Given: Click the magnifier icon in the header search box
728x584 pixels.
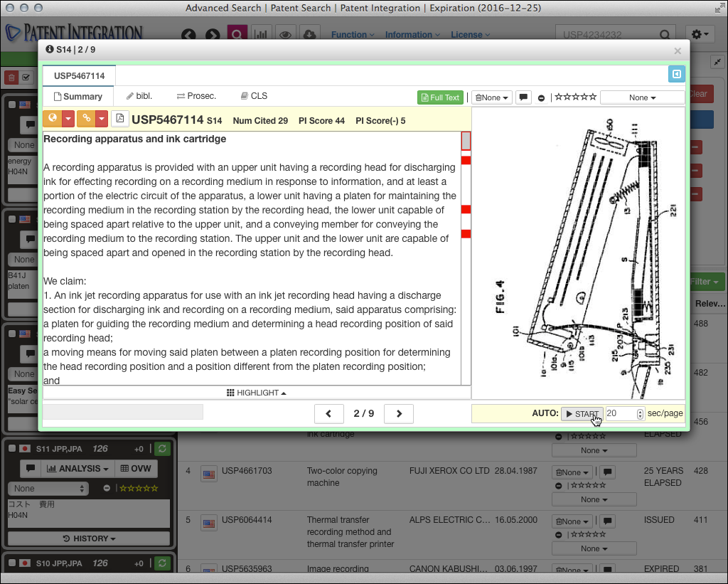Looking at the screenshot, I should click(x=665, y=34).
